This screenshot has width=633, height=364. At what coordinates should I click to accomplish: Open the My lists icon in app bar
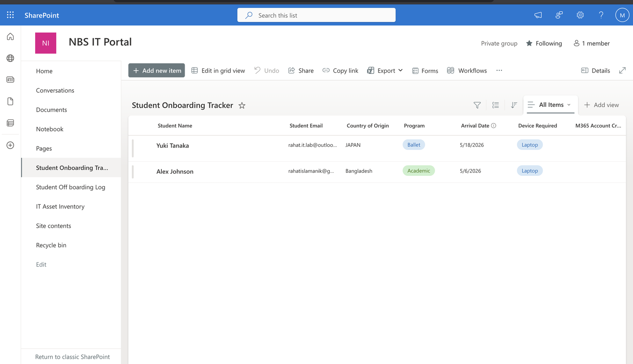[x=11, y=123]
